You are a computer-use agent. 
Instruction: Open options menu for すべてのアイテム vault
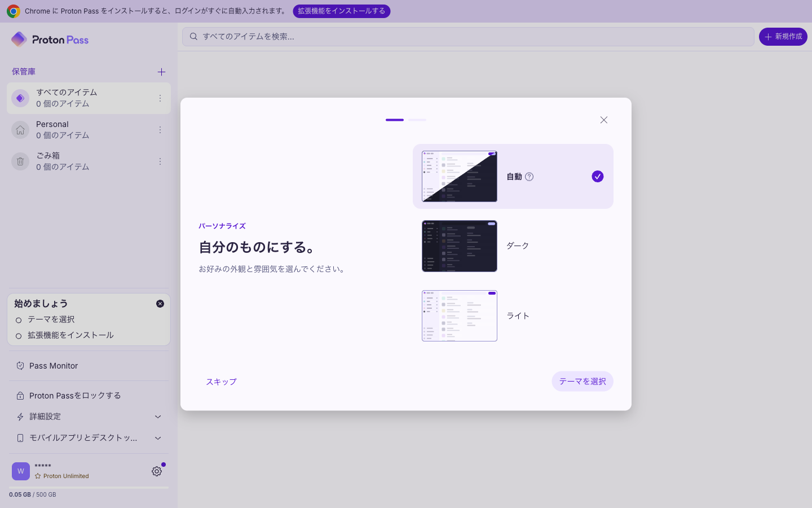(160, 98)
